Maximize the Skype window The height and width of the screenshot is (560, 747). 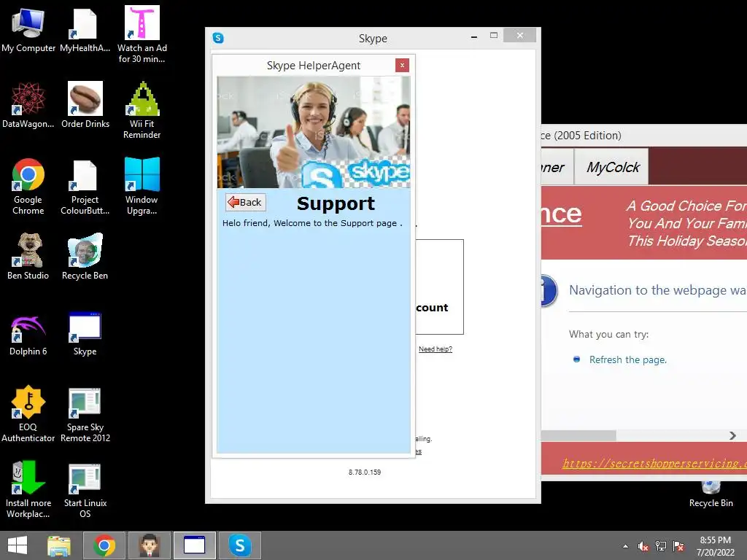[x=494, y=36]
